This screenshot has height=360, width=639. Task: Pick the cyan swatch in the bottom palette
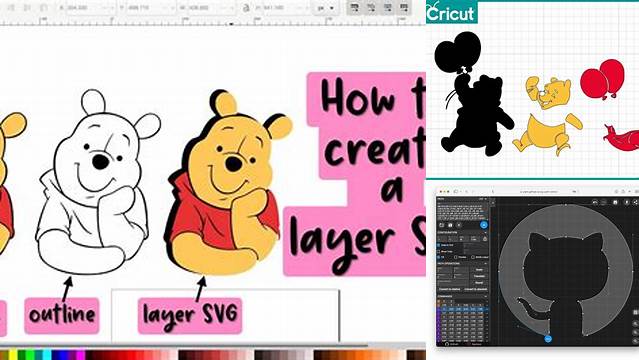pyautogui.click(x=48, y=354)
